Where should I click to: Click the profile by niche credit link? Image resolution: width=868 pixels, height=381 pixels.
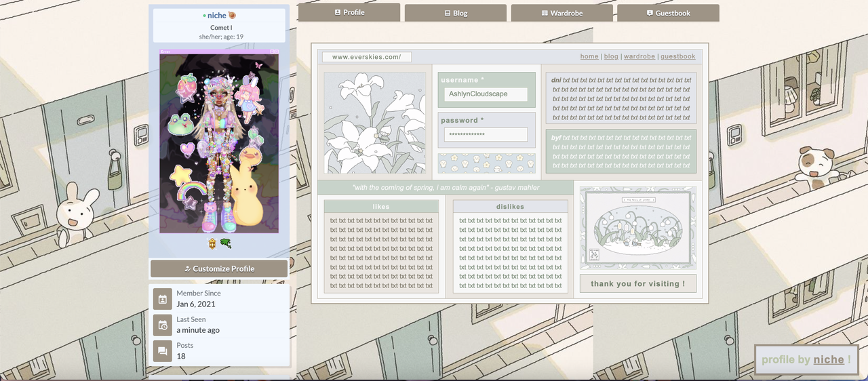point(829,360)
